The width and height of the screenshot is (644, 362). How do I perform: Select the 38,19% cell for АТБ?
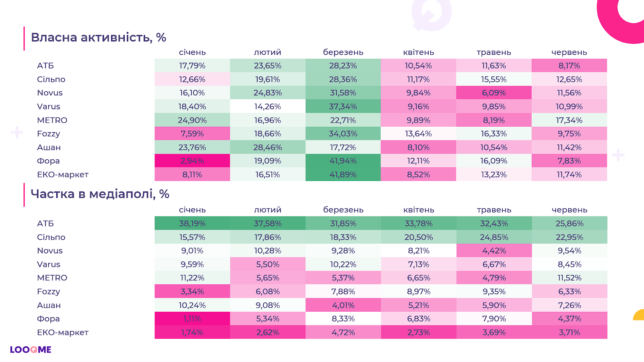point(192,224)
